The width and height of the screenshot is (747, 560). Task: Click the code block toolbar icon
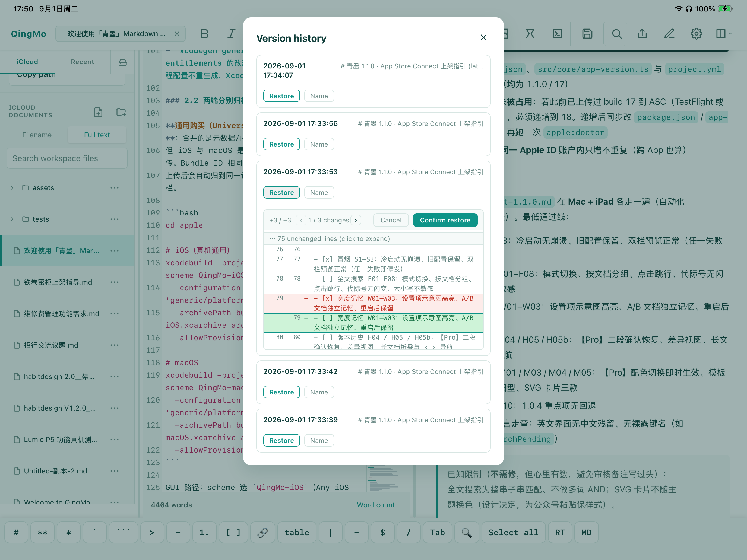point(557,34)
